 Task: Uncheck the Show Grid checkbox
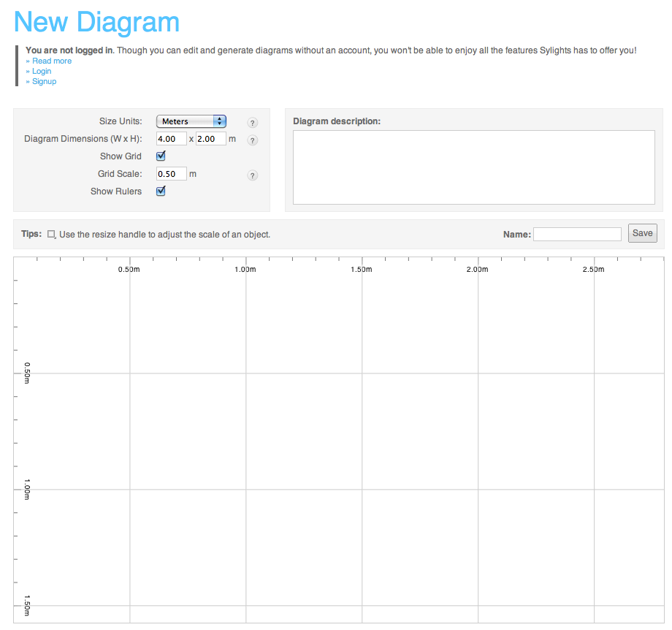coord(160,156)
